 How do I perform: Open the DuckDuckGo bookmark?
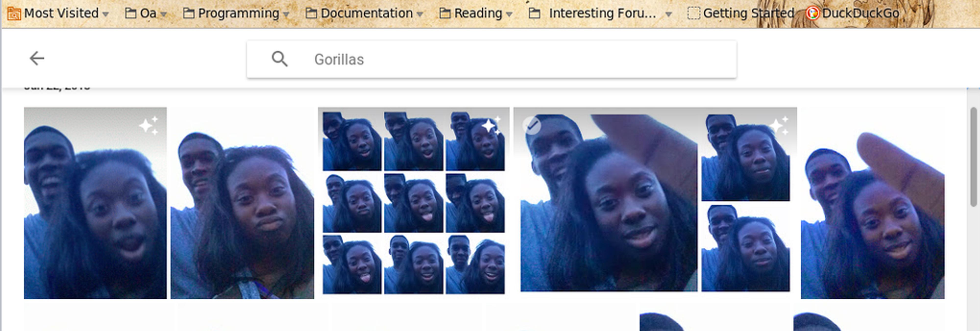[853, 13]
